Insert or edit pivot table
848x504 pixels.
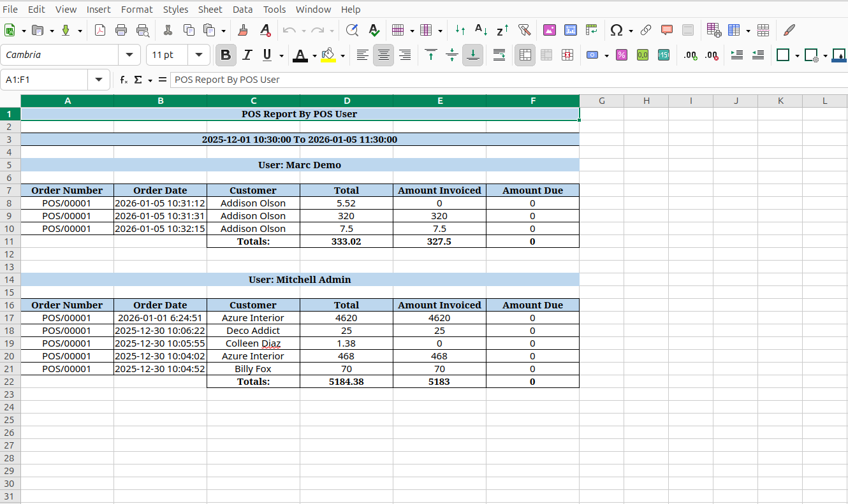pos(592,30)
